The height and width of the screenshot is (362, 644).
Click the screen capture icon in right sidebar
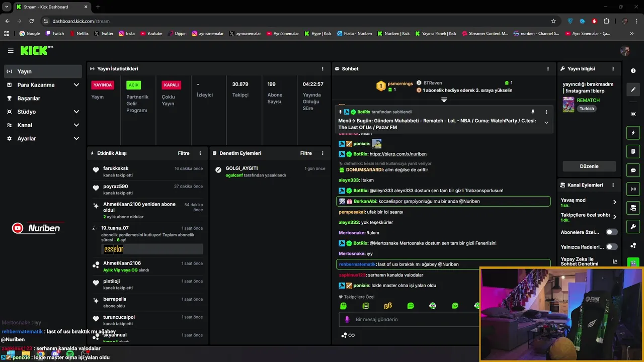coord(633,114)
